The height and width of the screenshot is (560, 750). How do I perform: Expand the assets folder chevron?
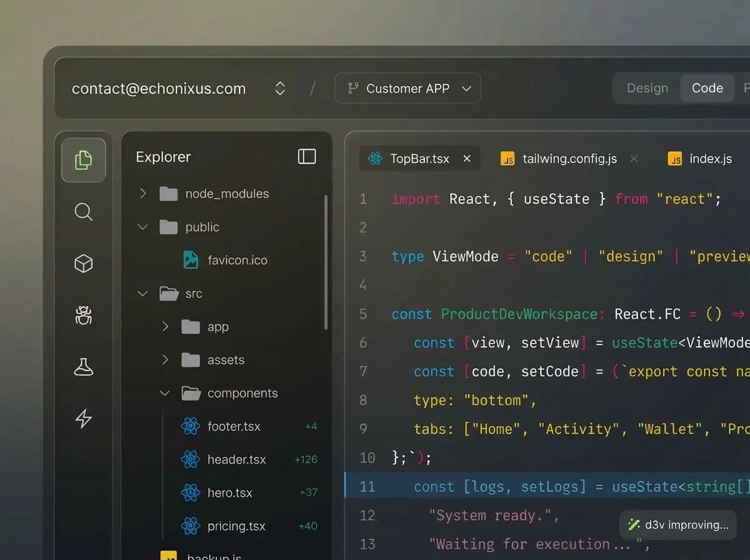[x=165, y=359]
